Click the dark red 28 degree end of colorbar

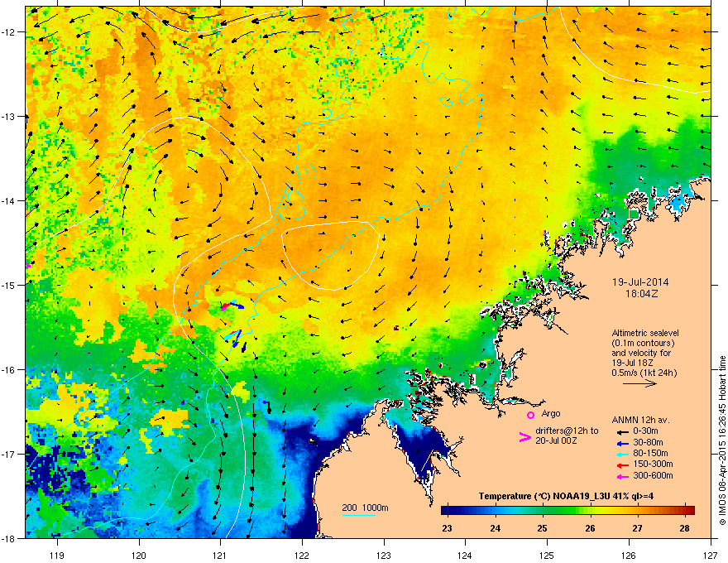click(x=687, y=511)
